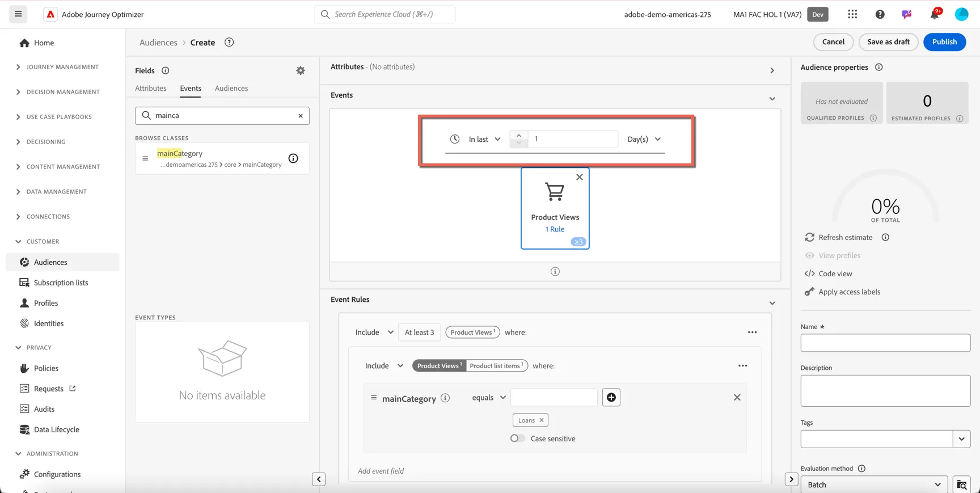Expand the Attributes section
The height and width of the screenshot is (493, 980).
pos(772,70)
